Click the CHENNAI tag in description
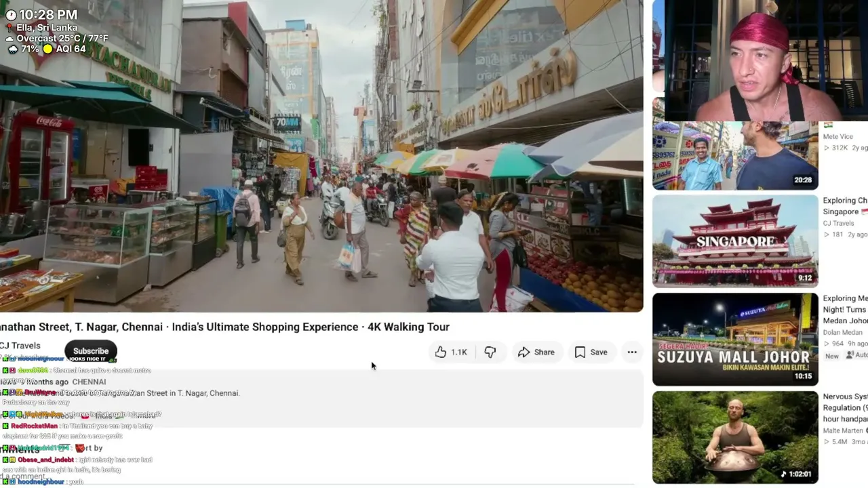The height and width of the screenshot is (488, 868). pyautogui.click(x=89, y=382)
